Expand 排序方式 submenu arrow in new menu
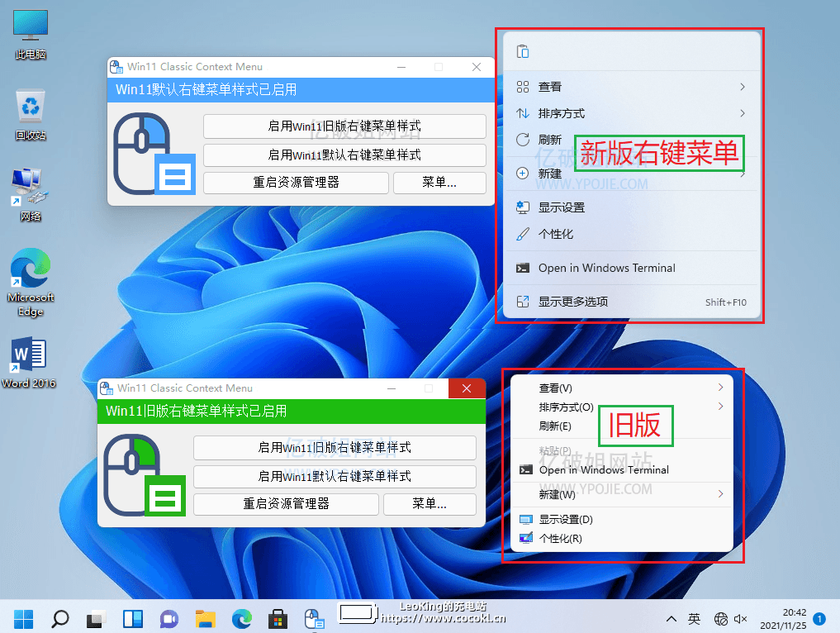The image size is (840, 633). 743,113
